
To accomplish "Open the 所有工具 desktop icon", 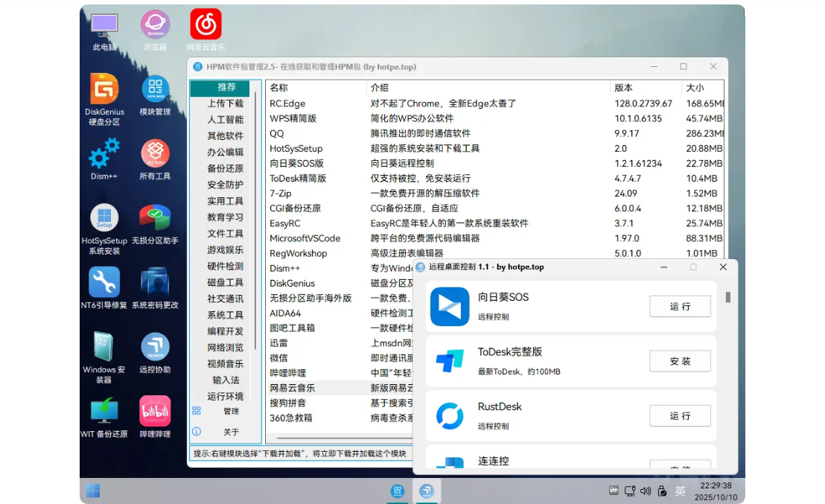I will 155,159.
